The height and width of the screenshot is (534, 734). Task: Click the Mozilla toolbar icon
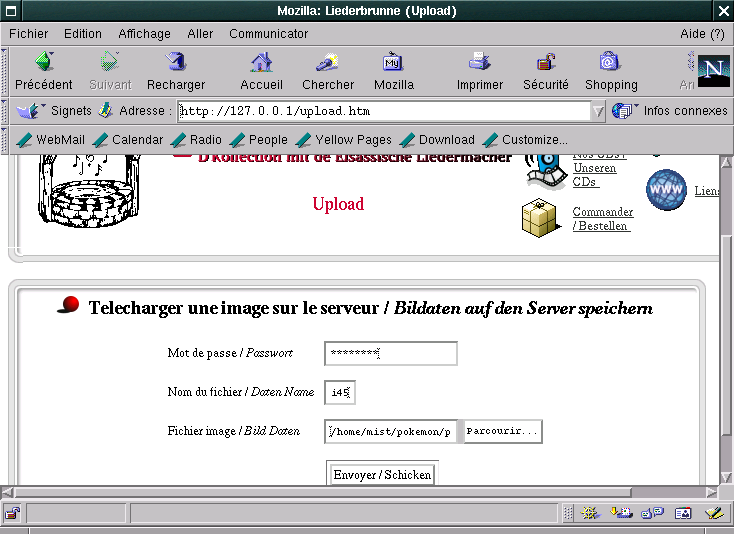[393, 63]
